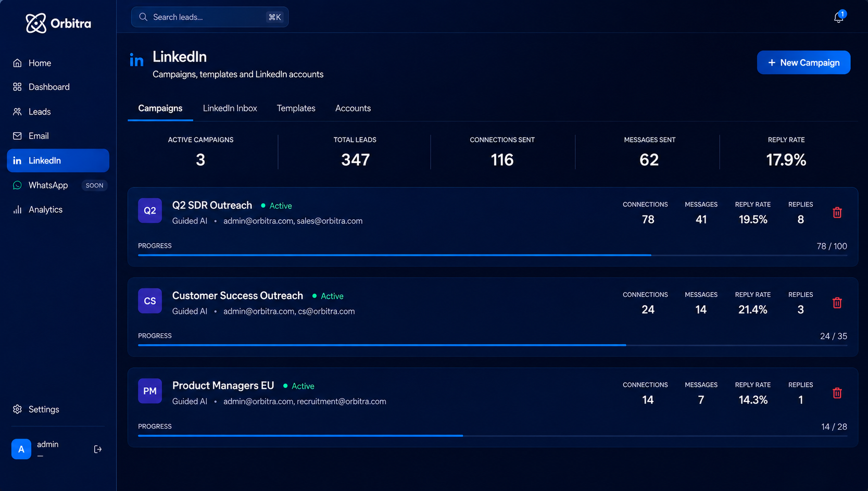Click Active status of Customer Success Outreach

pyautogui.click(x=328, y=296)
